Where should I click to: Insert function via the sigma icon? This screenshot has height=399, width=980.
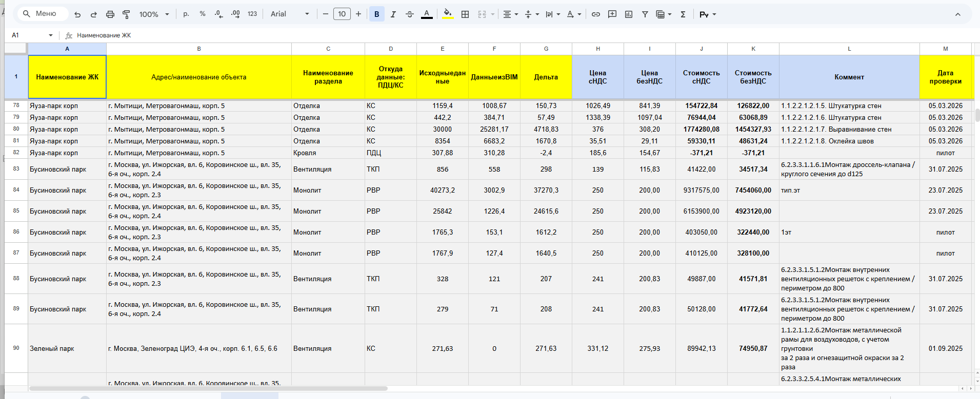[x=683, y=14]
